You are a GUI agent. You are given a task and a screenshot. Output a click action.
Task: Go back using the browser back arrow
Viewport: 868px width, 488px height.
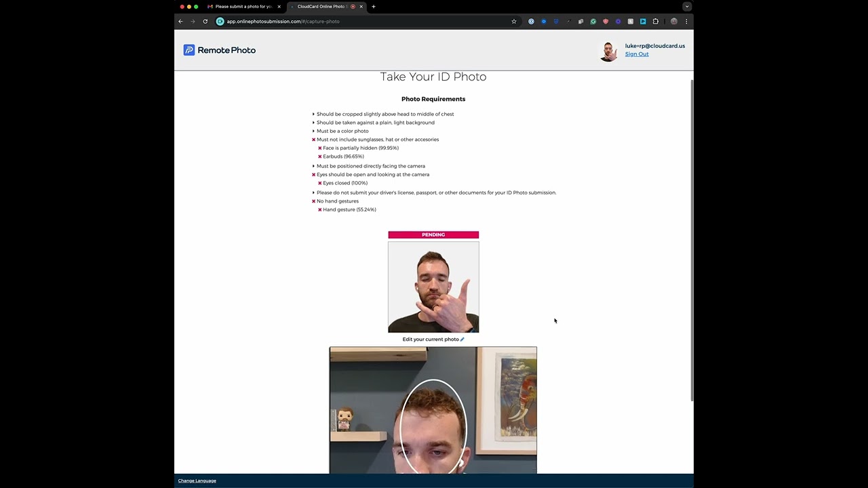click(180, 22)
